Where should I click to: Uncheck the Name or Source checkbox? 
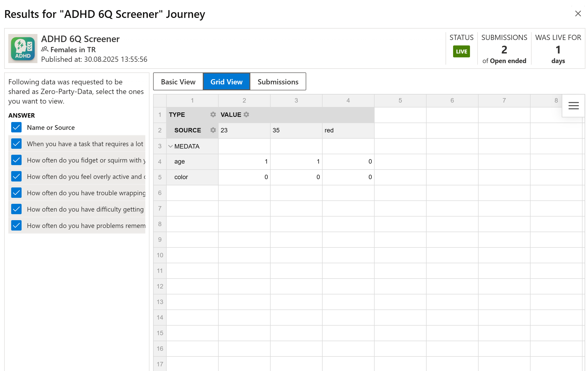[x=16, y=127]
